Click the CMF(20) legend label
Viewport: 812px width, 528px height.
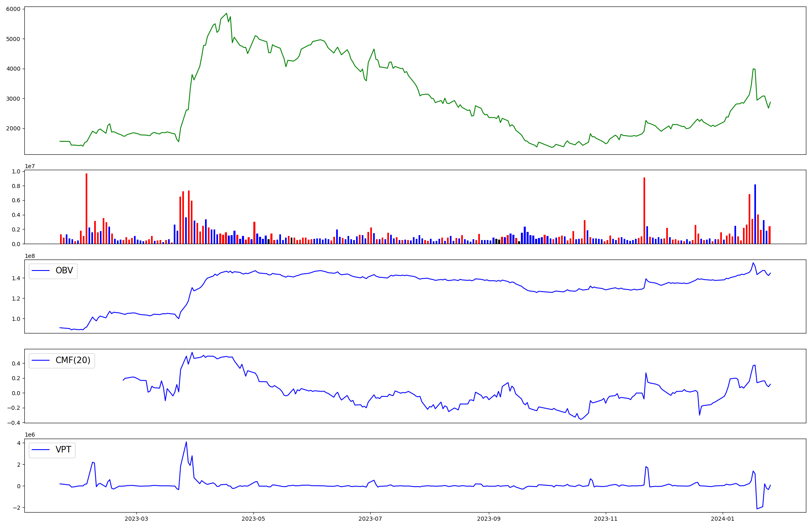tap(73, 360)
